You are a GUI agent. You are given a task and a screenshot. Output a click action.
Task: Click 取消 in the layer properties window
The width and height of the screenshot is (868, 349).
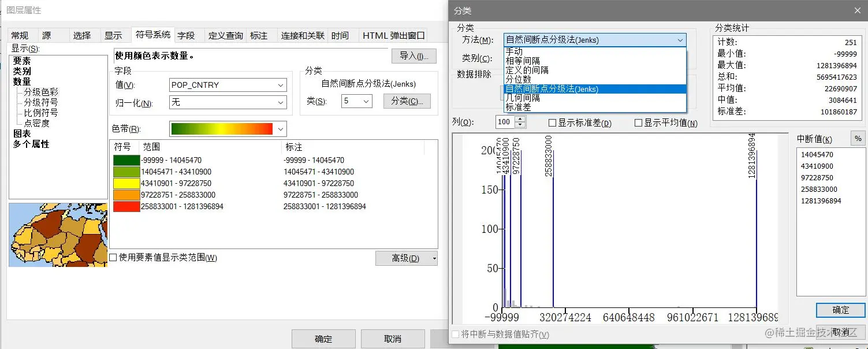393,339
